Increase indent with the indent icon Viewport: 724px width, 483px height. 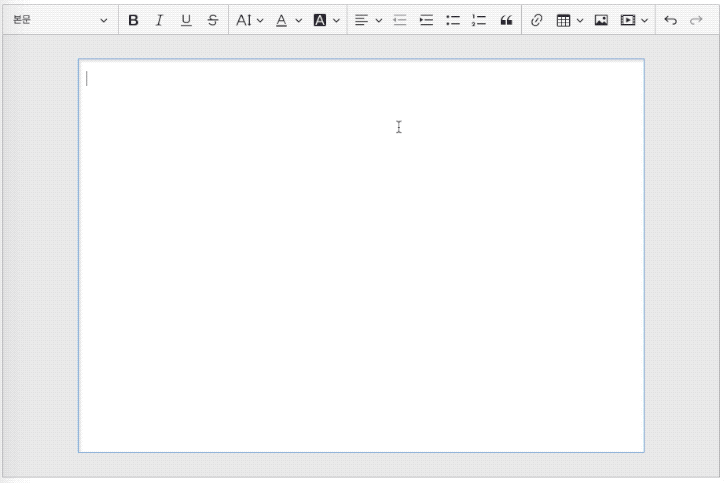coord(426,20)
